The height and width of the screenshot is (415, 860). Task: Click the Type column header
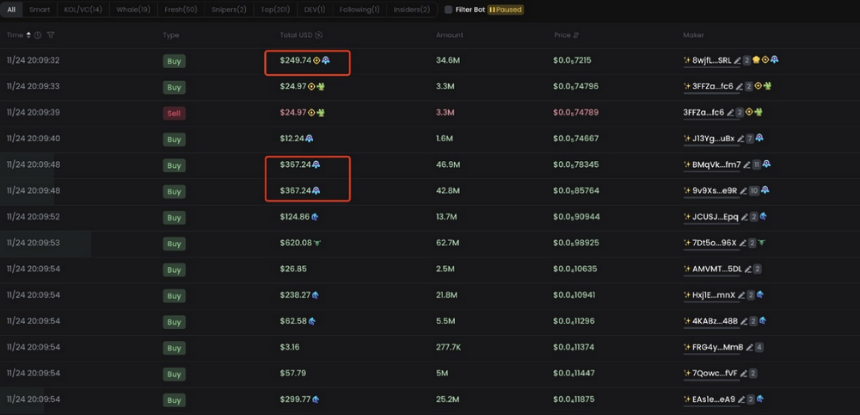pyautogui.click(x=171, y=35)
